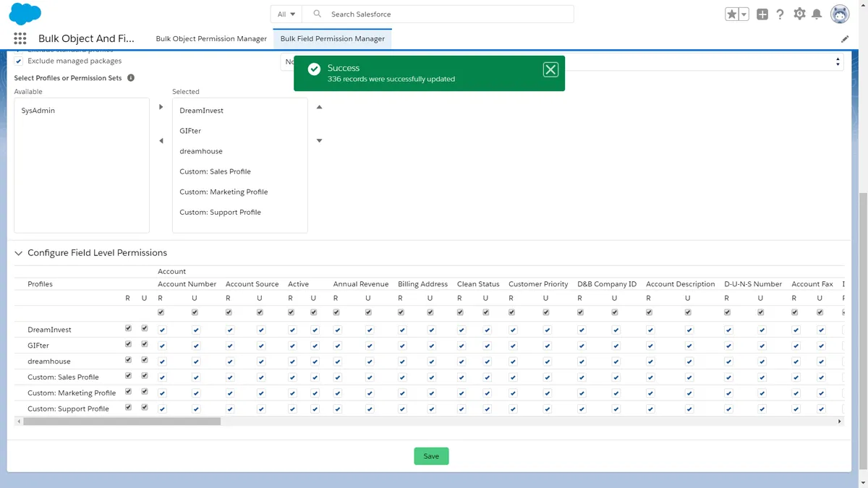
Task: Toggle DreamInvest D&B Company ID Read
Action: [x=582, y=330]
